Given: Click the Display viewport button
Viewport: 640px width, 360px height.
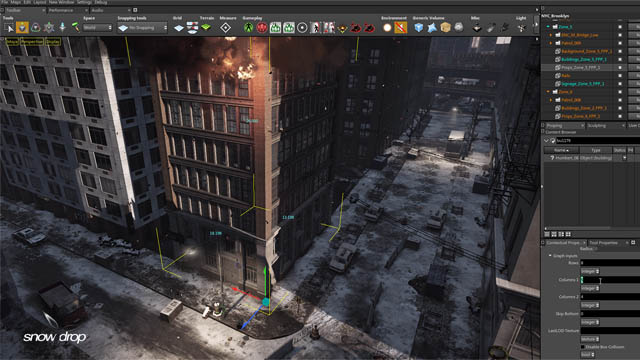Looking at the screenshot, I should click(x=53, y=42).
